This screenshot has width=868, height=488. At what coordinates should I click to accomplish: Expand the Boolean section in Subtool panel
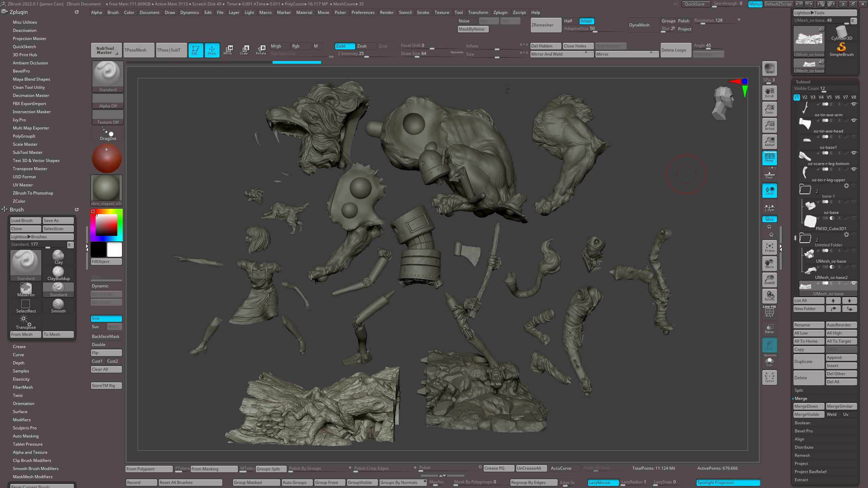[x=803, y=423]
